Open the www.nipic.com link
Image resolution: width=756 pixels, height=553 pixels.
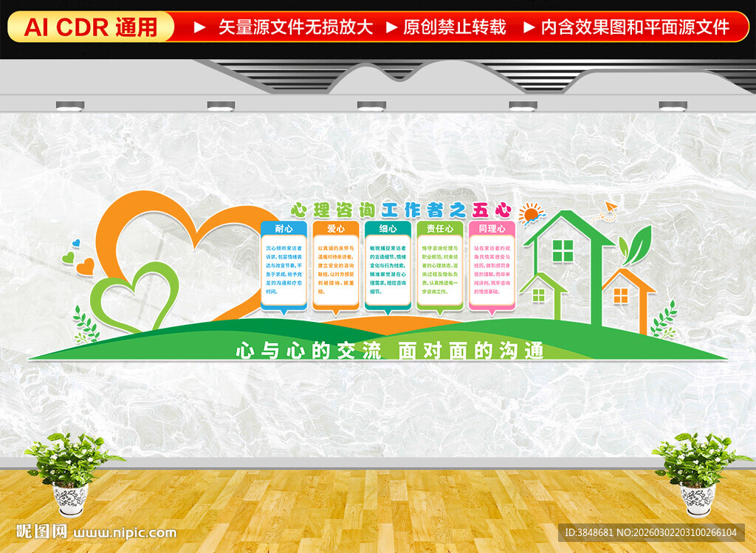(x=125, y=533)
